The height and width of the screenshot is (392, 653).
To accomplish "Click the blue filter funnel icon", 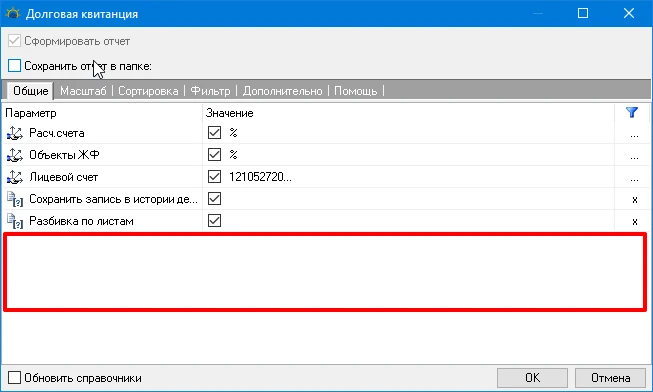I will pyautogui.click(x=632, y=112).
